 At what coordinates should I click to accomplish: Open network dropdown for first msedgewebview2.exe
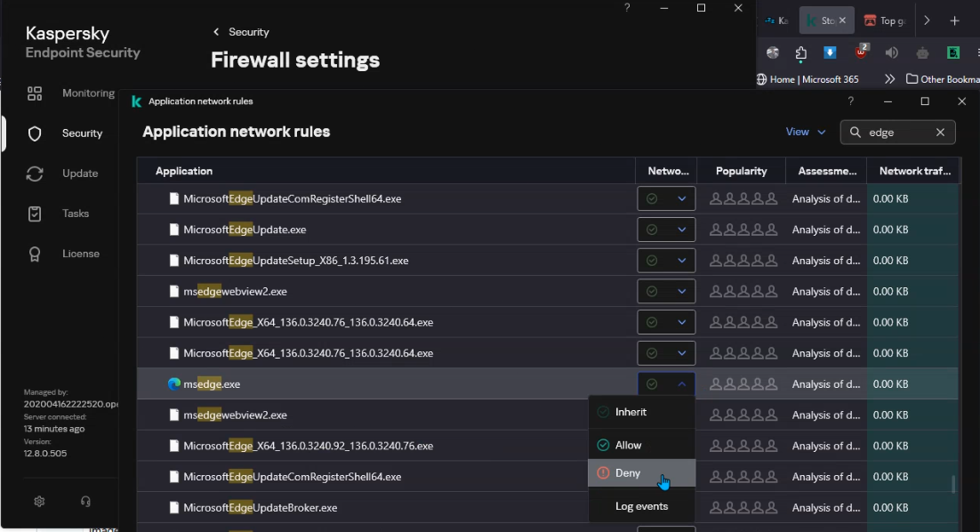[x=666, y=291]
